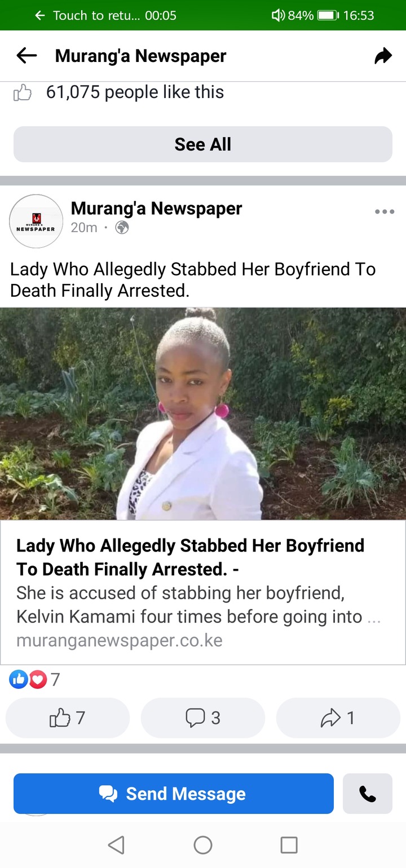Tap the phone call button
This screenshot has height=868, width=406.
click(x=368, y=794)
